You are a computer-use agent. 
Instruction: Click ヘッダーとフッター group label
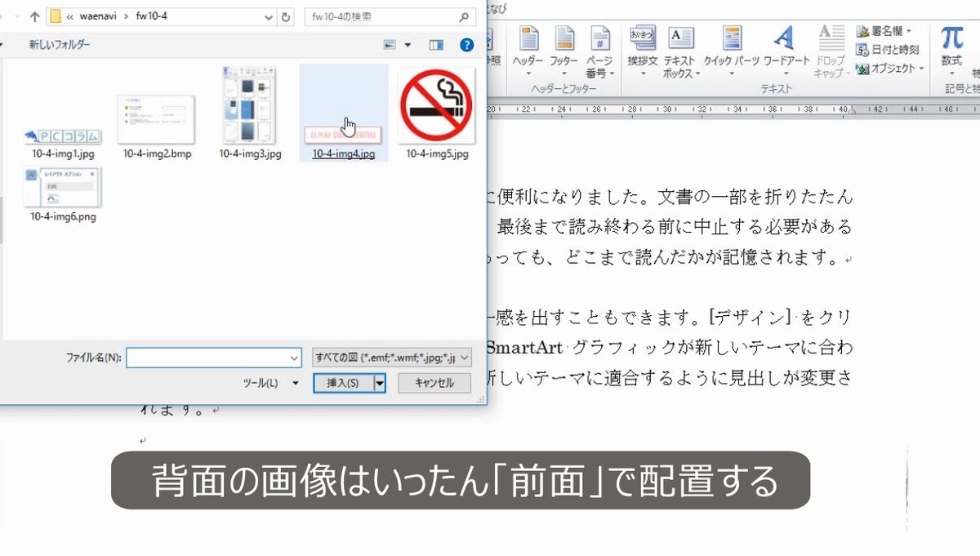click(563, 88)
